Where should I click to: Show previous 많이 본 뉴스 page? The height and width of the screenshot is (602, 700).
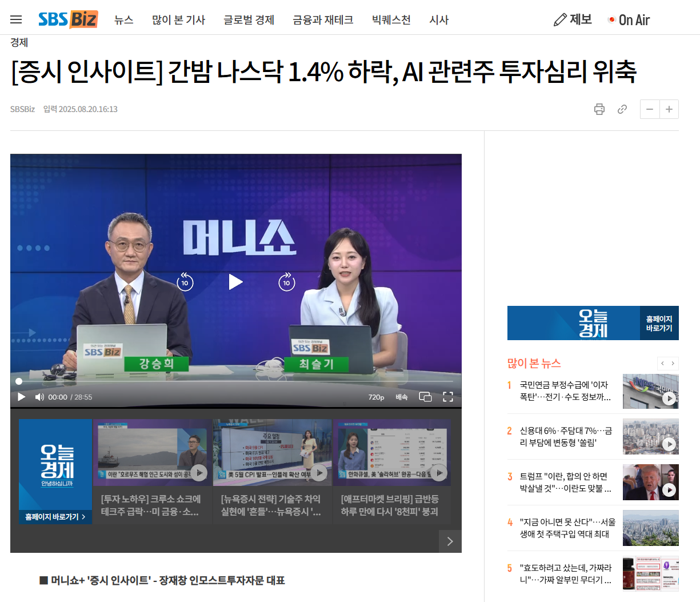tap(662, 364)
